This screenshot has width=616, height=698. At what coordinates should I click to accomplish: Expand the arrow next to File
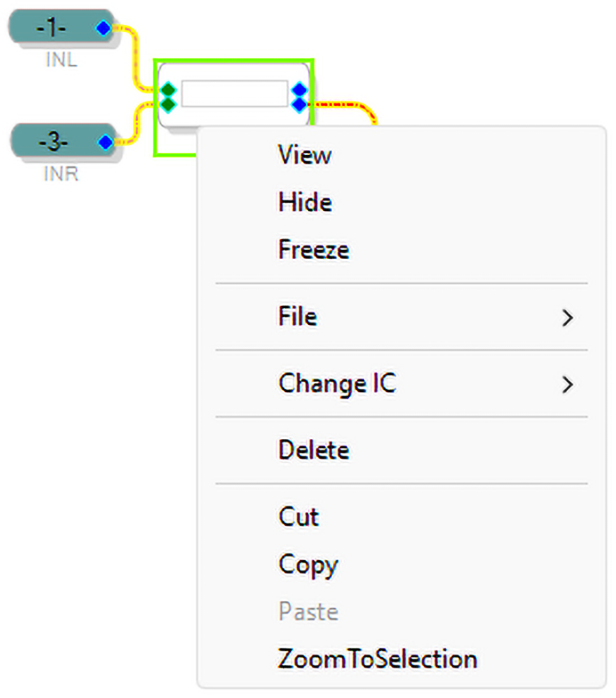(567, 318)
